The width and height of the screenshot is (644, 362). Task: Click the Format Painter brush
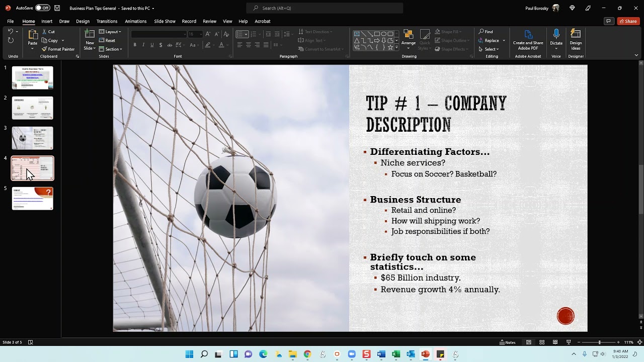pos(58,49)
